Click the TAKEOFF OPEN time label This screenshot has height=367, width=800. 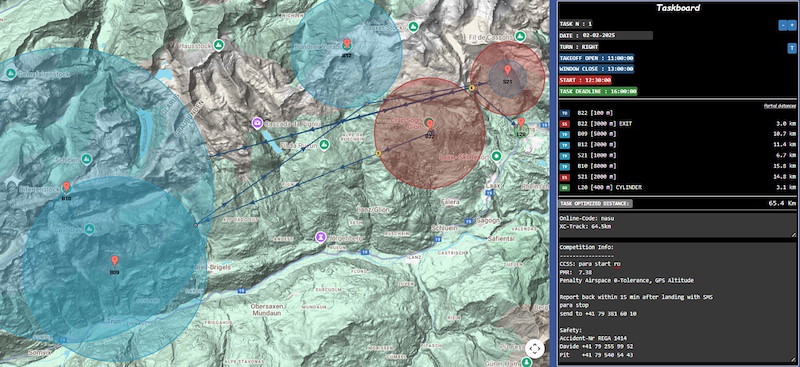point(596,58)
